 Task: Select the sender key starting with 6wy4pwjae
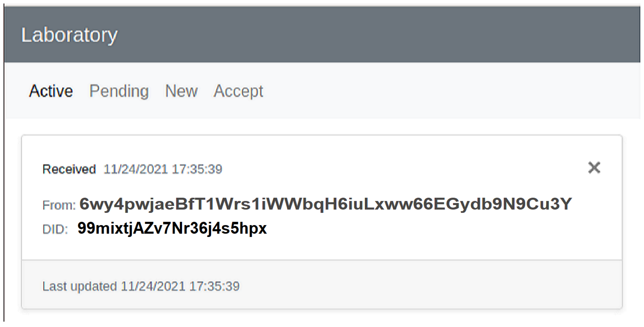click(x=325, y=204)
